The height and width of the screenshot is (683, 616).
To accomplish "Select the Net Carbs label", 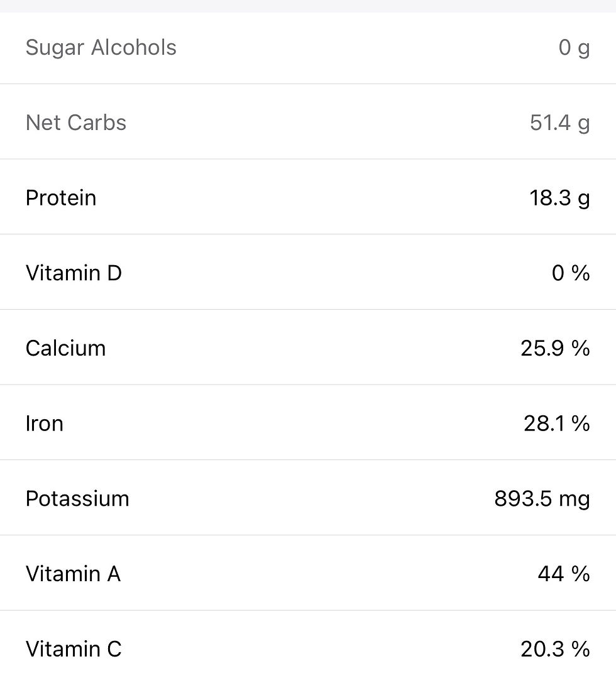I will point(76,123).
